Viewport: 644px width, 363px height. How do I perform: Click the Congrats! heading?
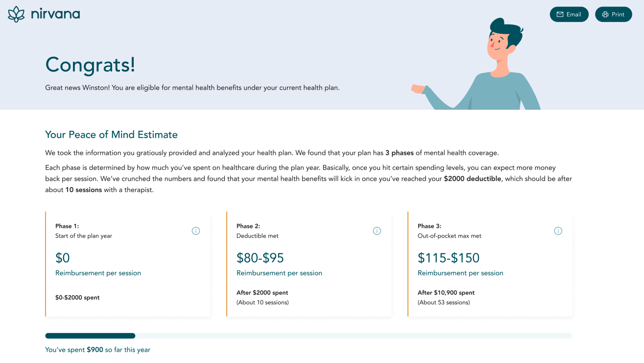(x=90, y=65)
